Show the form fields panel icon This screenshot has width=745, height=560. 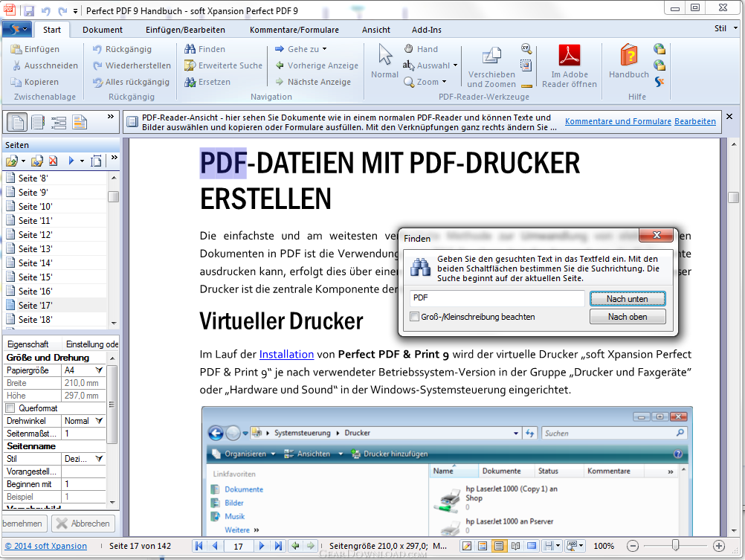click(59, 123)
